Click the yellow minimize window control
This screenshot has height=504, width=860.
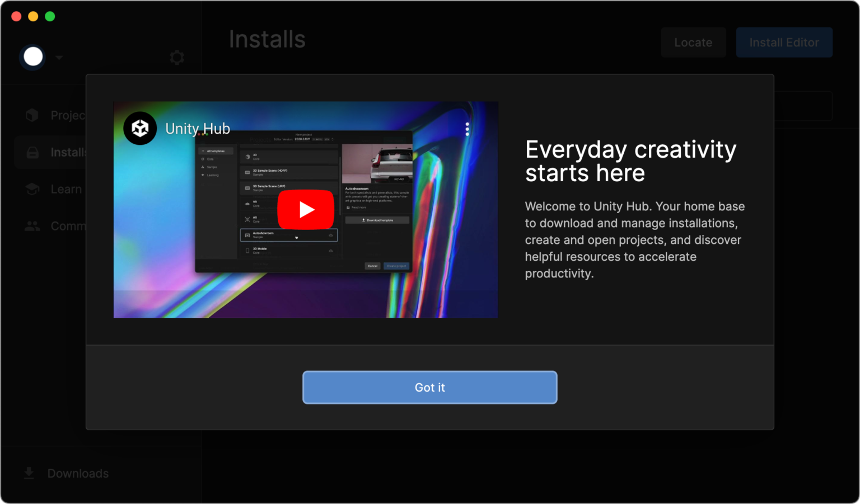pyautogui.click(x=32, y=16)
